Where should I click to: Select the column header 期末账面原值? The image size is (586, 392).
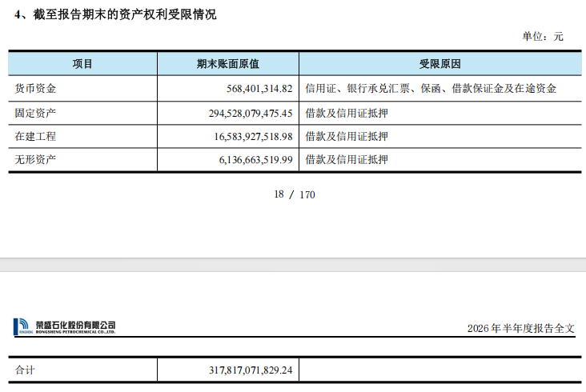[228, 64]
